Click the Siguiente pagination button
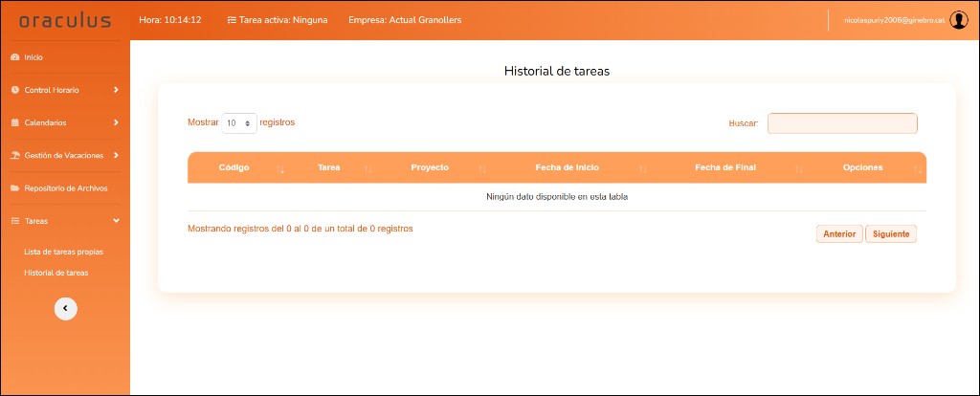Image resolution: width=980 pixels, height=396 pixels. point(891,234)
